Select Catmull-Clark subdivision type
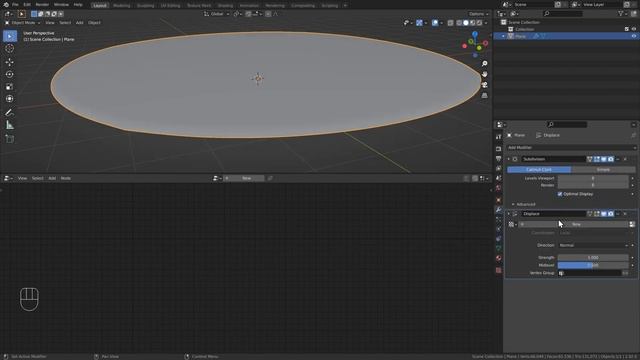This screenshot has height=360, width=640. (539, 169)
